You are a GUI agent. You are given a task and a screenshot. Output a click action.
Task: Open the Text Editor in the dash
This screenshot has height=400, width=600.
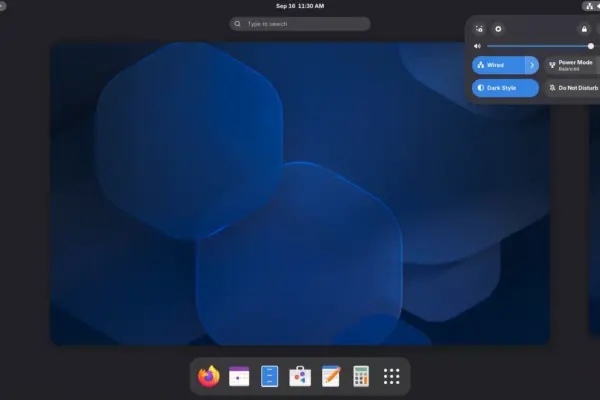[331, 376]
